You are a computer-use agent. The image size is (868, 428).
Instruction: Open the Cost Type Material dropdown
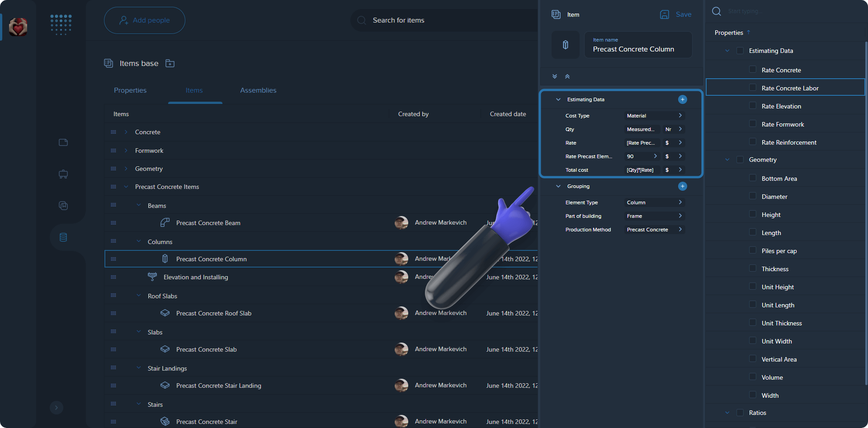654,116
